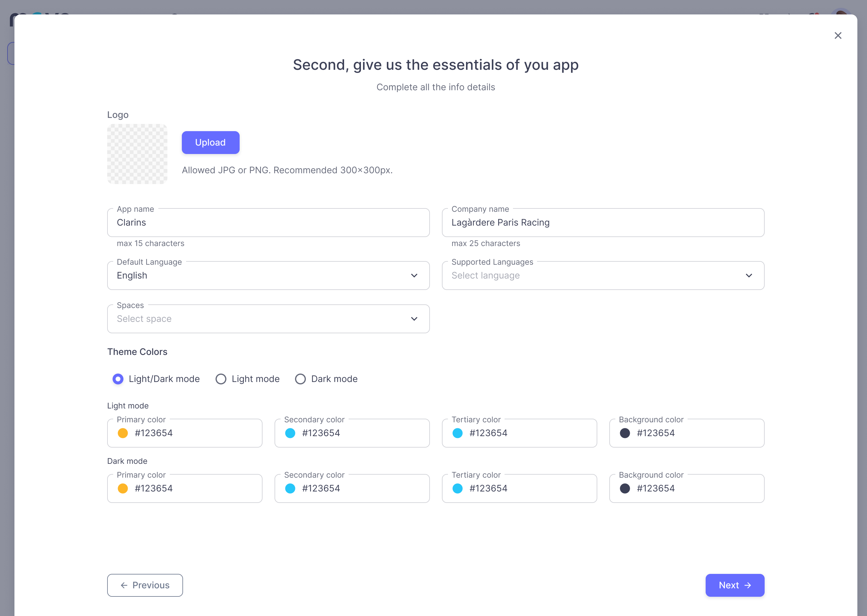
Task: Go back with the Previous button
Action: tap(145, 585)
